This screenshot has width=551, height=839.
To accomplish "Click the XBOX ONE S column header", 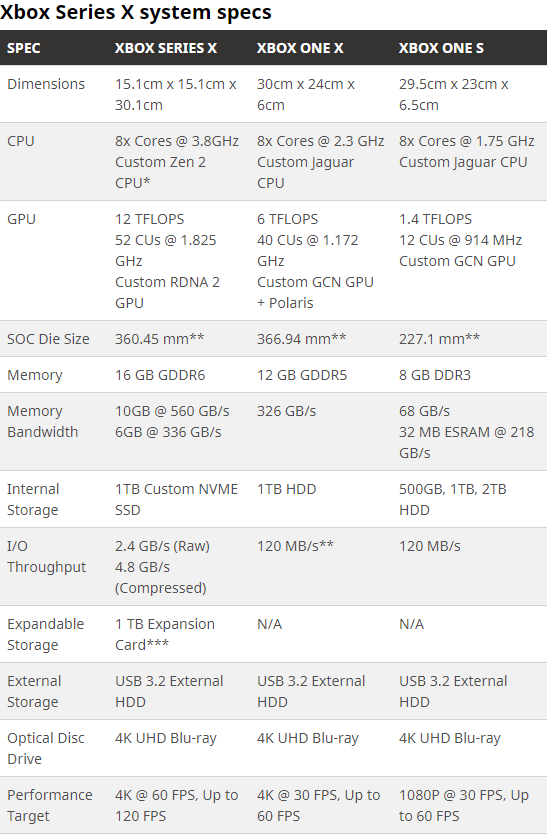I will coord(441,48).
